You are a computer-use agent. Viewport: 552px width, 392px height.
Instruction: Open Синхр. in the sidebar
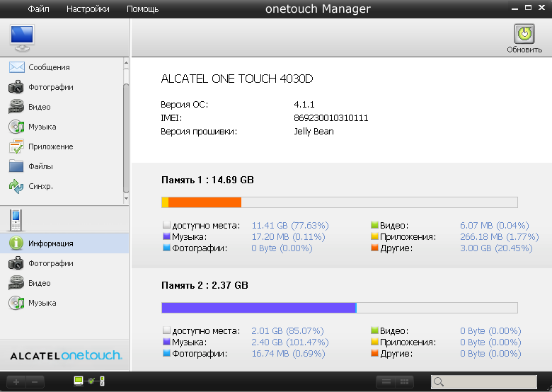click(x=64, y=186)
